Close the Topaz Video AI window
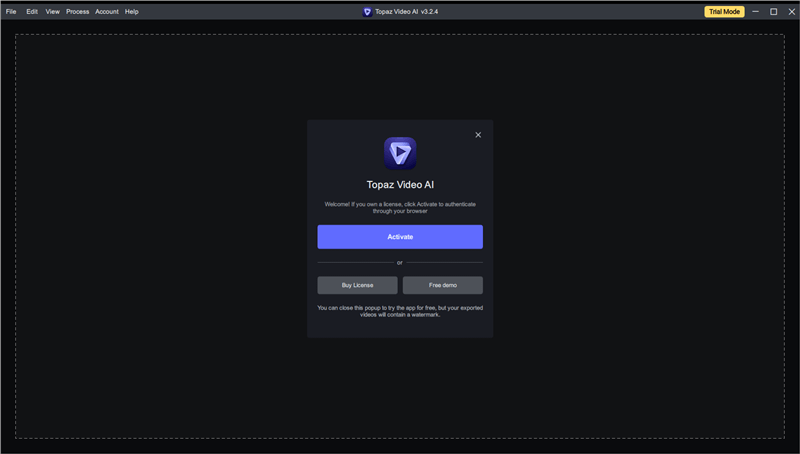800x454 pixels. (791, 11)
